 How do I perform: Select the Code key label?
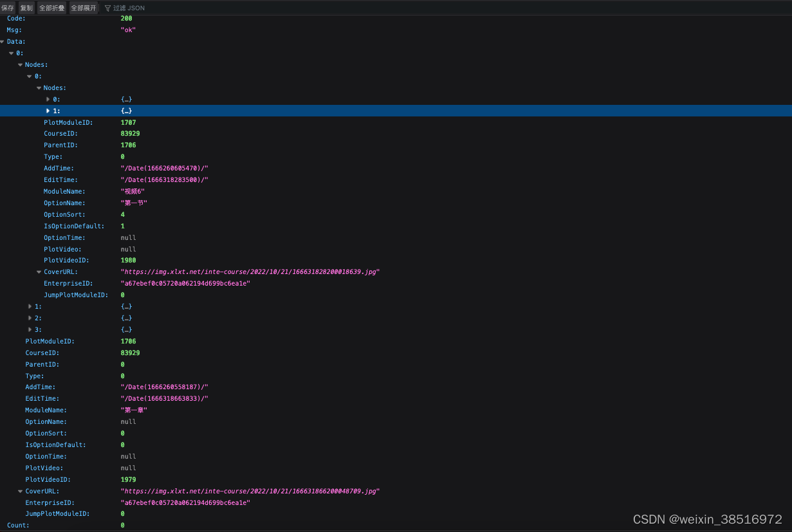16,19
